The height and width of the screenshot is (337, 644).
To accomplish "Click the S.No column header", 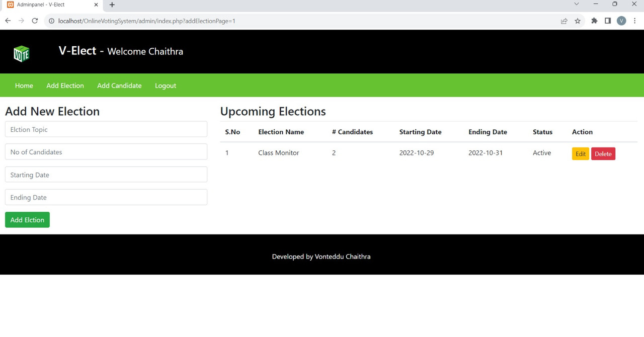I will tap(232, 132).
